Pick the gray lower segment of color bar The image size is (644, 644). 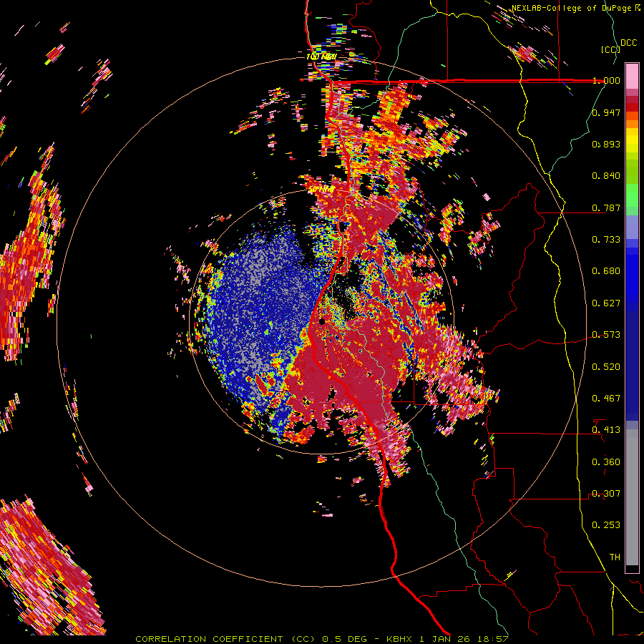click(632, 497)
